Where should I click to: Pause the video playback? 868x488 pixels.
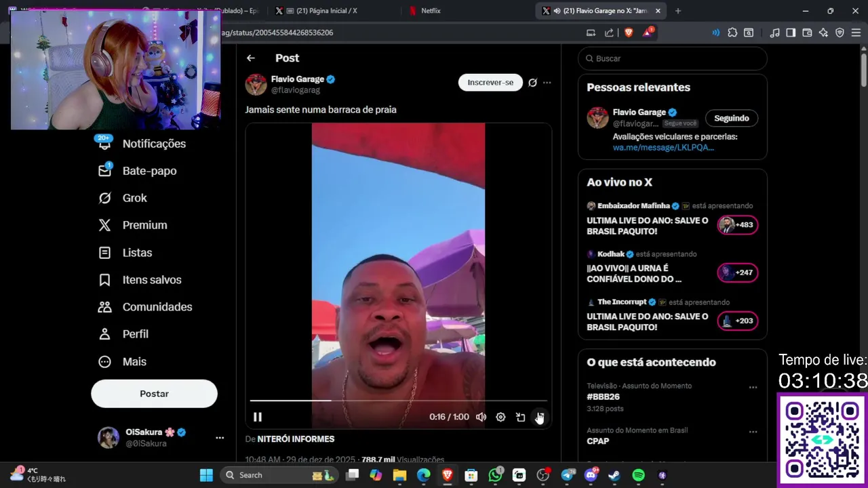(258, 417)
